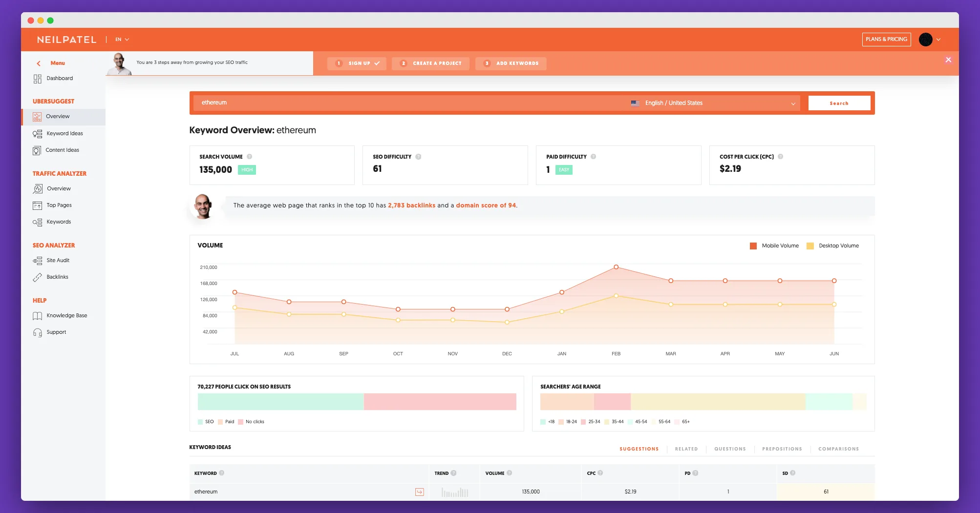Open the Content Ideas panel
980x513 pixels.
click(x=62, y=150)
